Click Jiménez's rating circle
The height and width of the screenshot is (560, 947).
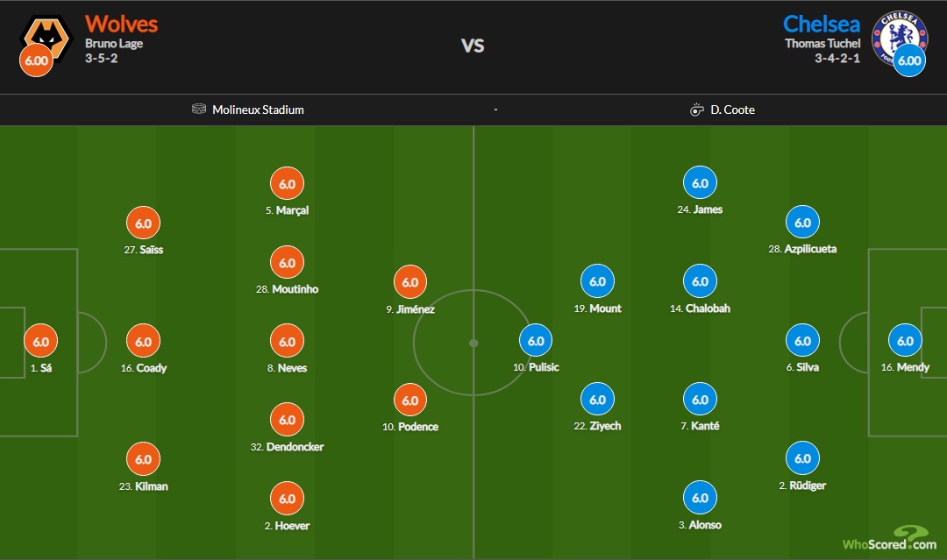click(x=409, y=281)
